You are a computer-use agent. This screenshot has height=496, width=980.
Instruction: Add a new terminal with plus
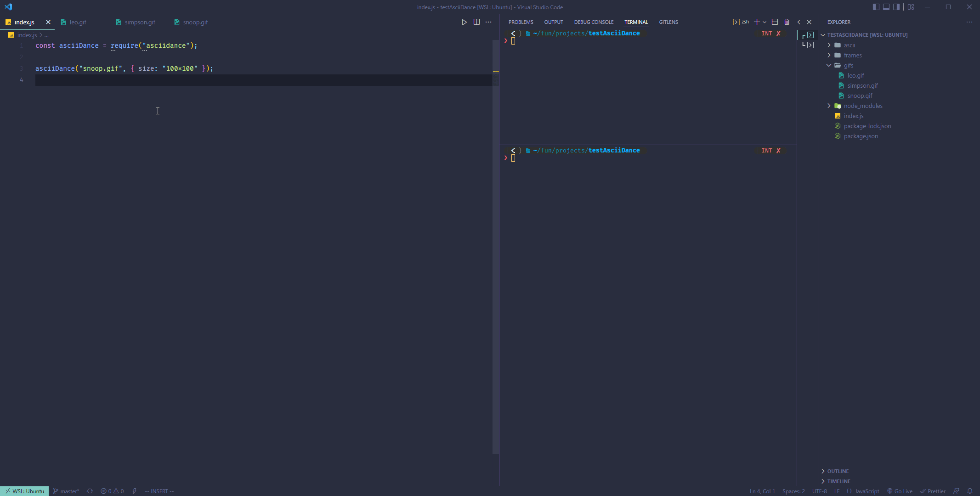[756, 22]
